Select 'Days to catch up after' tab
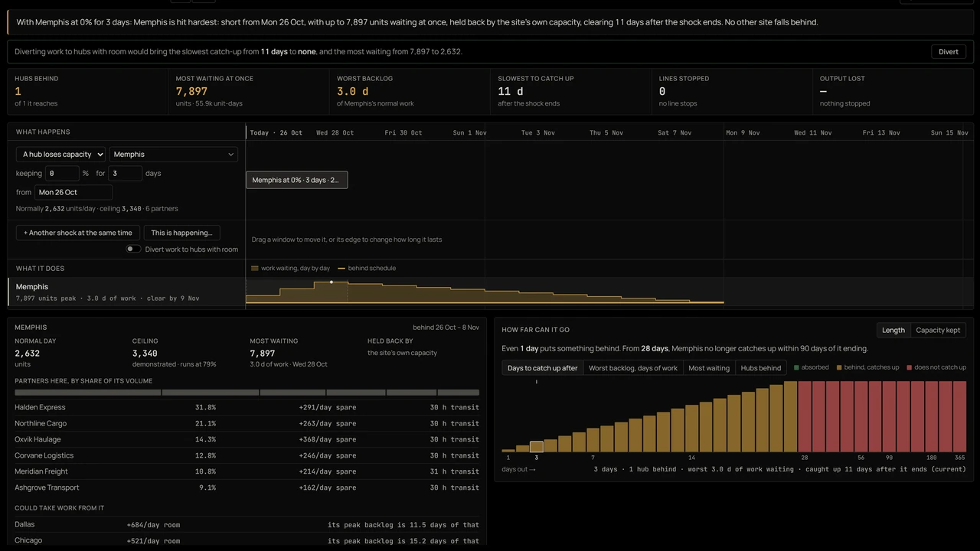This screenshot has height=551, width=980. (x=543, y=368)
